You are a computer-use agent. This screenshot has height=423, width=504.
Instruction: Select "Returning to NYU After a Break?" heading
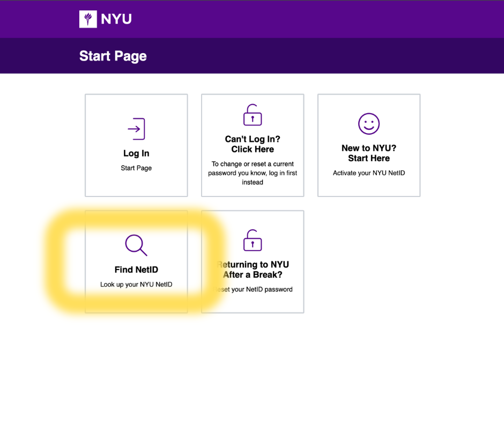[x=253, y=269]
